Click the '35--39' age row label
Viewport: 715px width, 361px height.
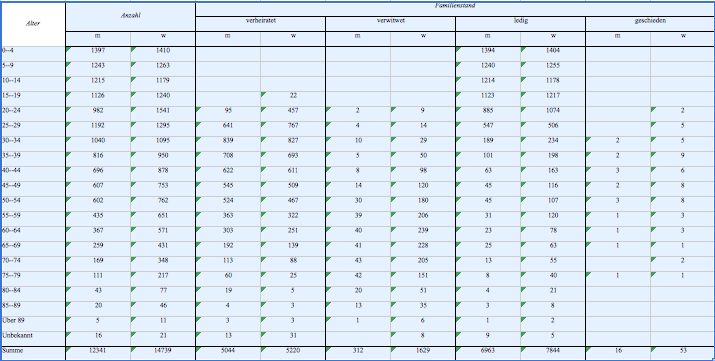pyautogui.click(x=33, y=159)
